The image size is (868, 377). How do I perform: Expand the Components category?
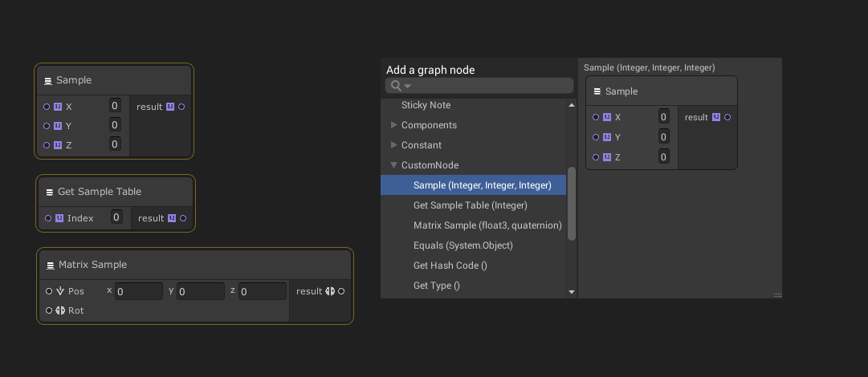393,125
